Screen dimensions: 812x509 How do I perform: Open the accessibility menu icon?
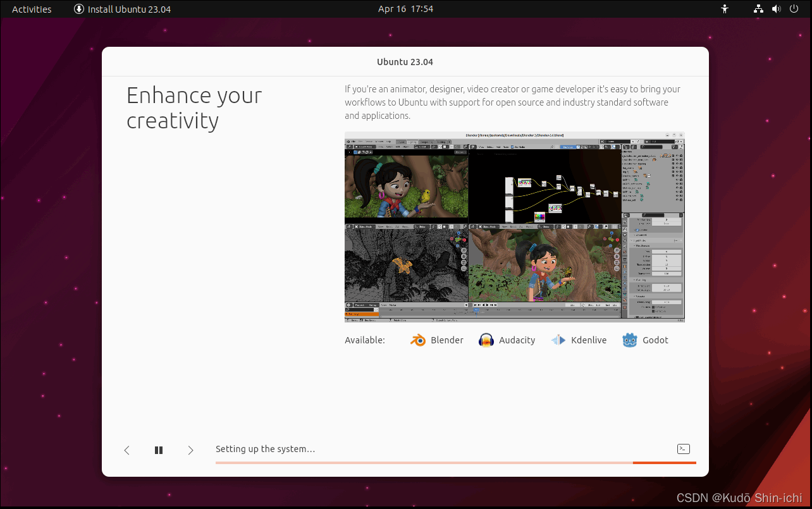pos(725,9)
